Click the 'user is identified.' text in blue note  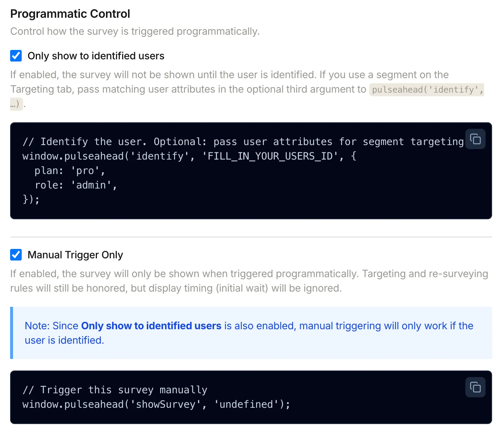tap(64, 340)
